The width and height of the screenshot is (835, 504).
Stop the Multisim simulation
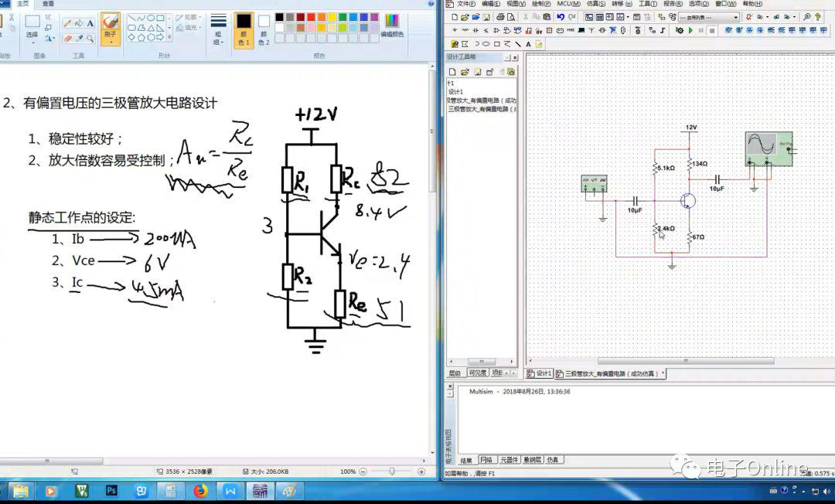(x=712, y=30)
